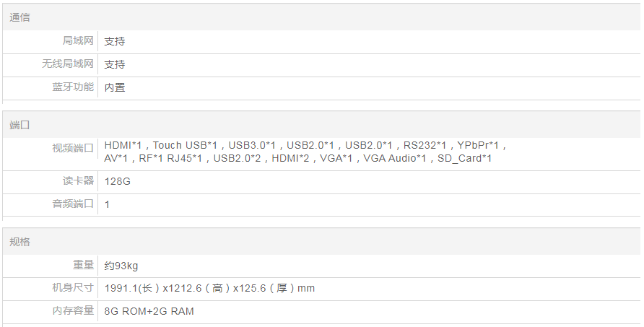
Task: Select 支持 value in 无线局域网 row
Action: tap(115, 64)
